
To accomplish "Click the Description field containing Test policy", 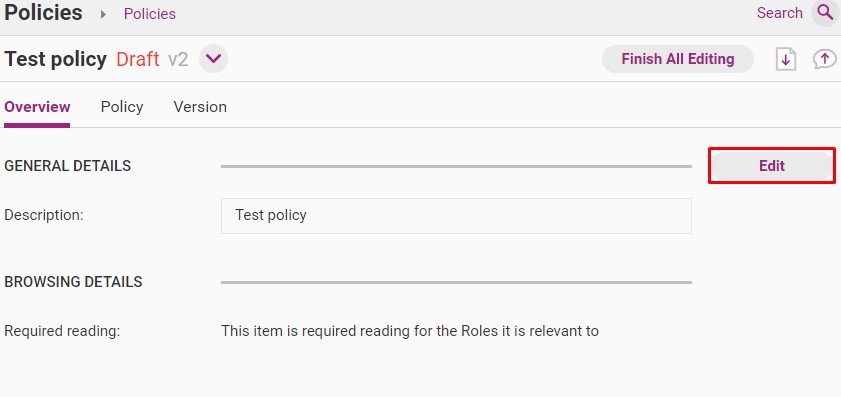I will (x=456, y=216).
